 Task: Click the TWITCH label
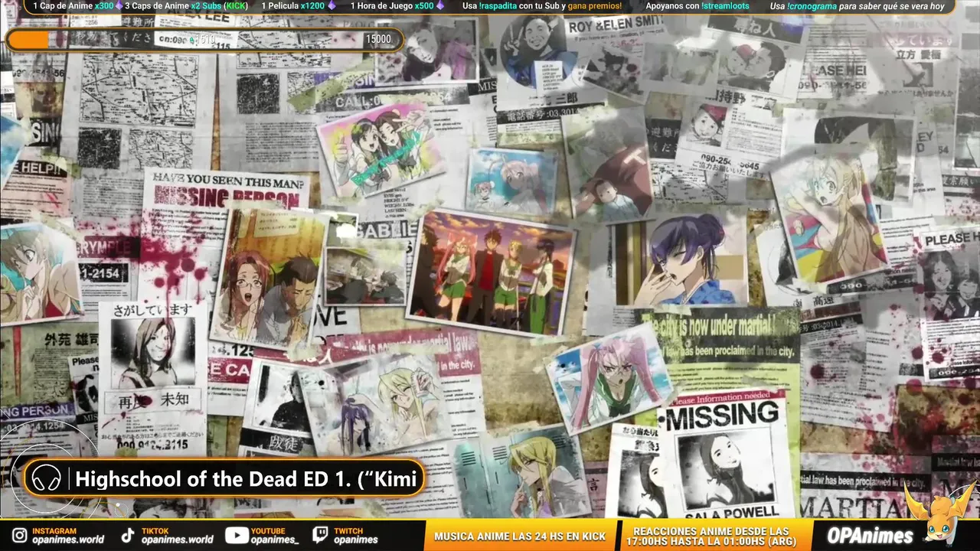[348, 530]
